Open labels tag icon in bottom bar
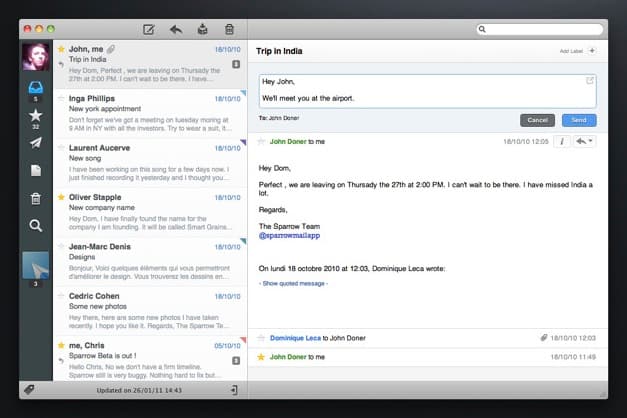 coord(29,390)
